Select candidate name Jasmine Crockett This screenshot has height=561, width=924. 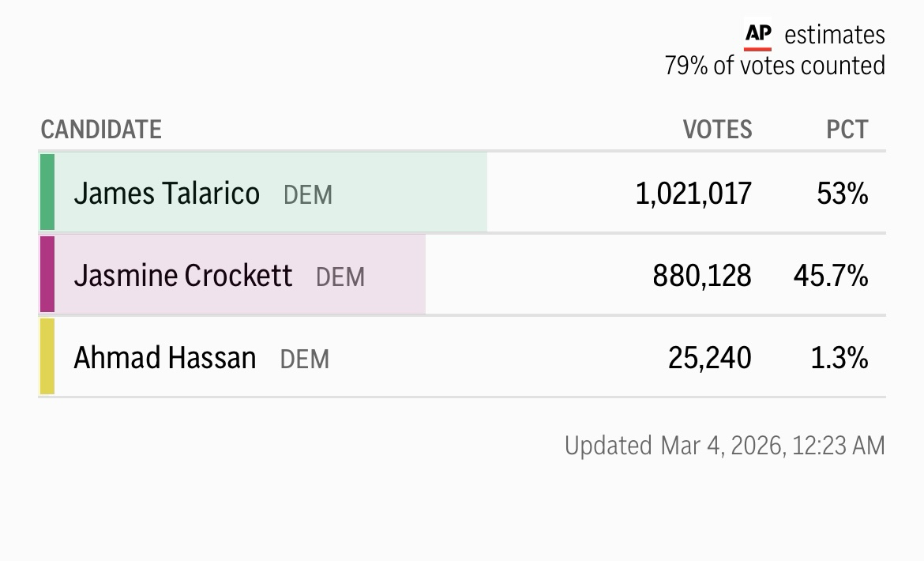183,276
